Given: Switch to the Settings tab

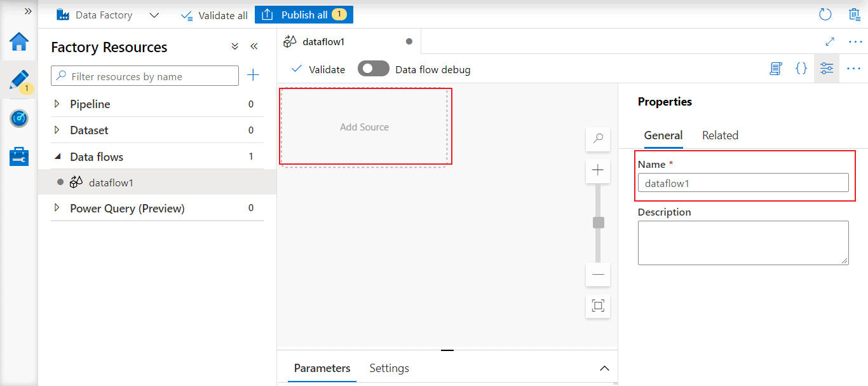Looking at the screenshot, I should click(389, 368).
